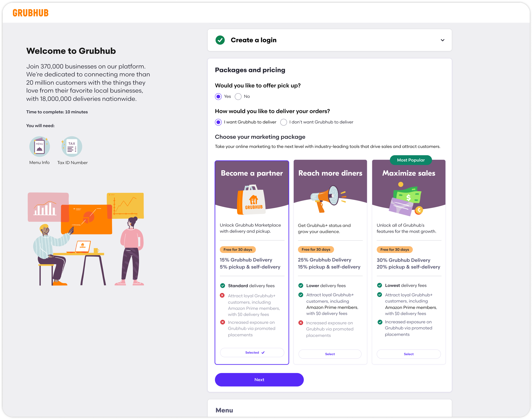Click the green checkmark beside Create a login

pos(220,40)
